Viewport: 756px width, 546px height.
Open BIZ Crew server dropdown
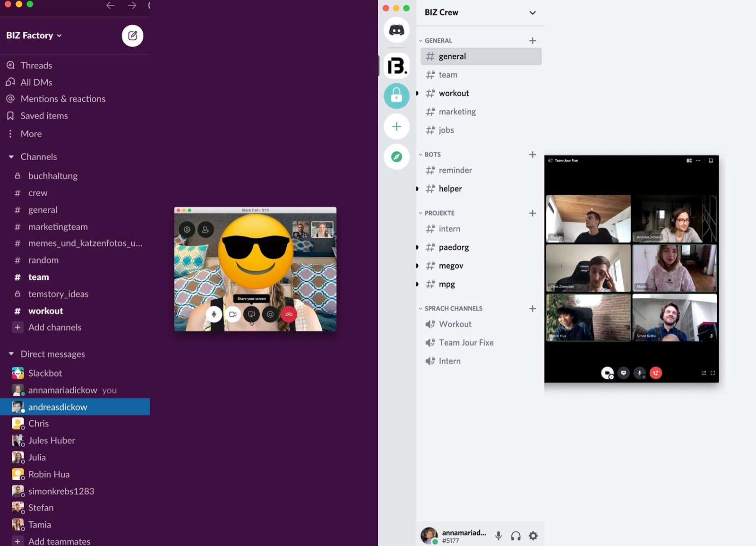(533, 13)
